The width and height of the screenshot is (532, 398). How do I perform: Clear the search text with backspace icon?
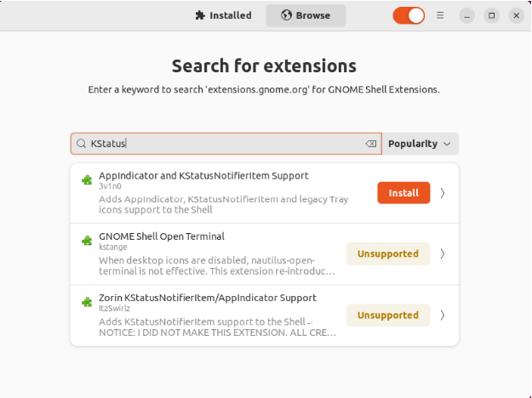370,145
